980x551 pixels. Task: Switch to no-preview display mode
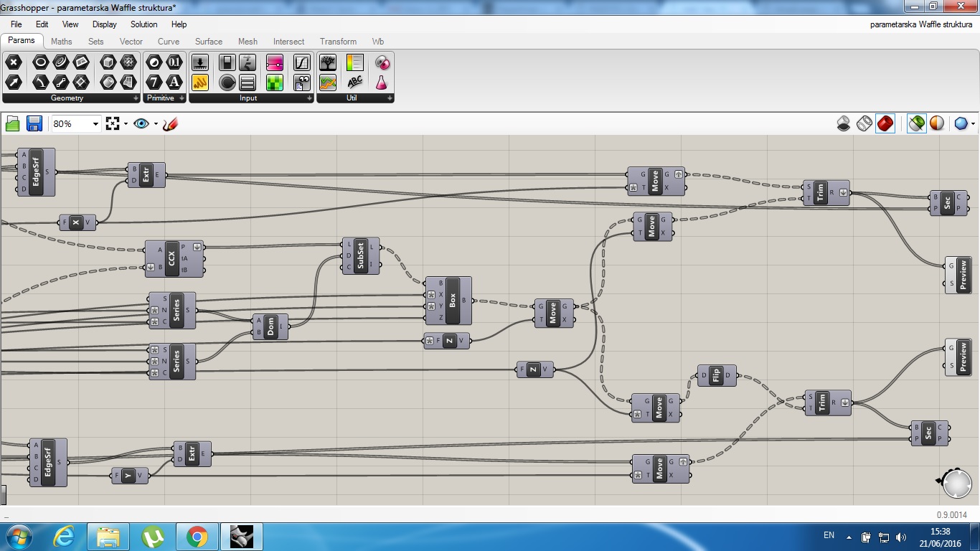[x=844, y=123]
